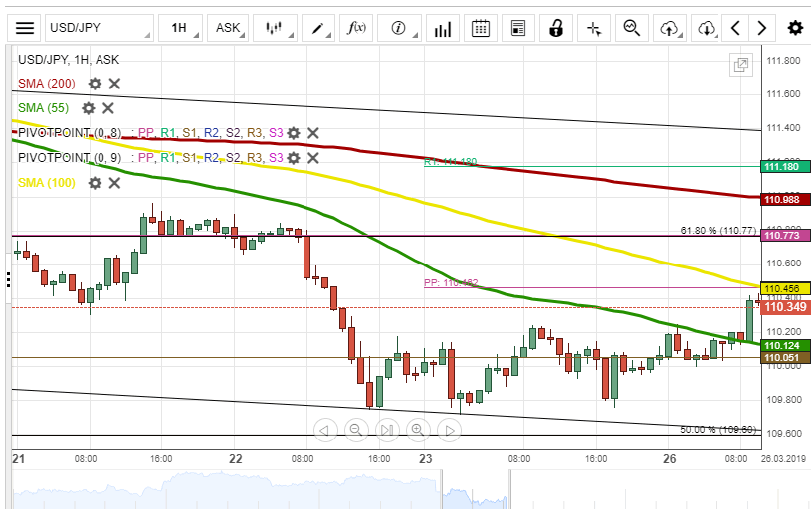Click the zoom magnifier chart tool
This screenshot has width=812, height=527.
point(632,28)
